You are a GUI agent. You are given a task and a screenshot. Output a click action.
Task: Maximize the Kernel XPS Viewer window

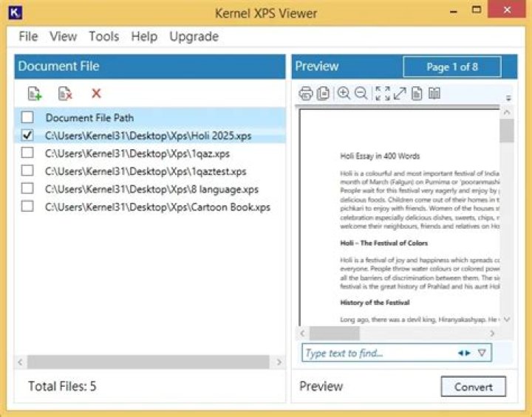477,10
